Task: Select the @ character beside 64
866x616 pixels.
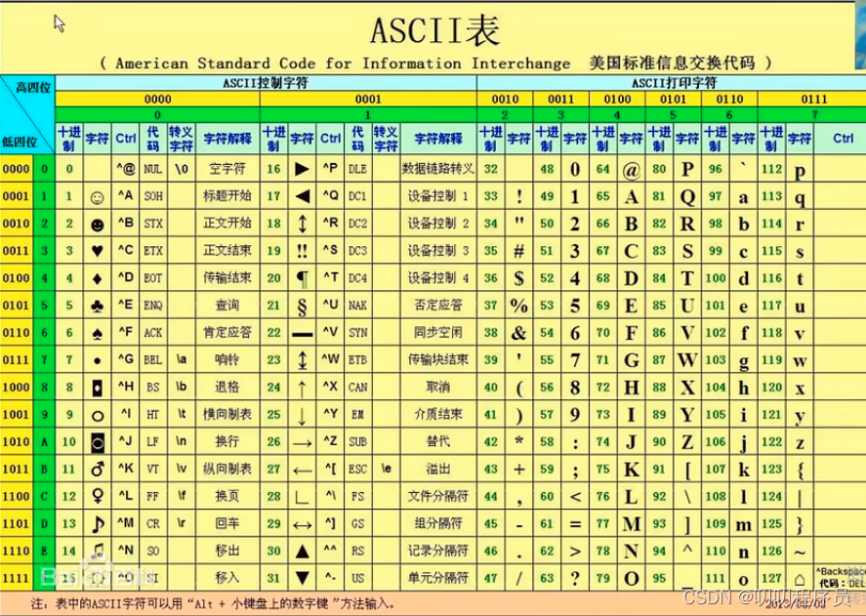Action: click(x=631, y=170)
